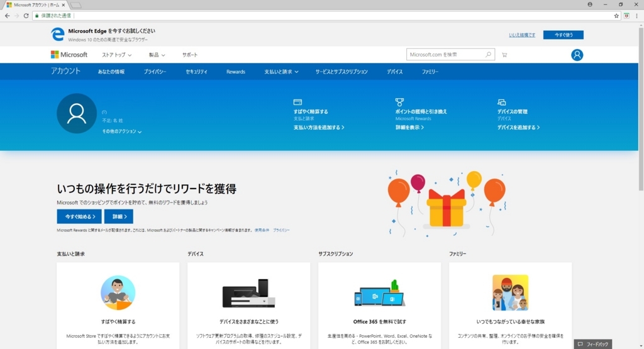The height and width of the screenshot is (349, 644).
Task: Go back with browser back arrow
Action: pyautogui.click(x=8, y=16)
